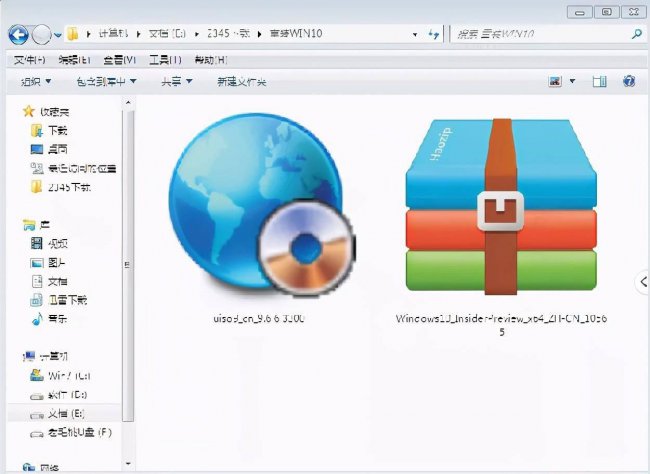The height and width of the screenshot is (474, 650).
Task: Select Win7 (C:) drive in sidebar
Action: tap(60, 376)
